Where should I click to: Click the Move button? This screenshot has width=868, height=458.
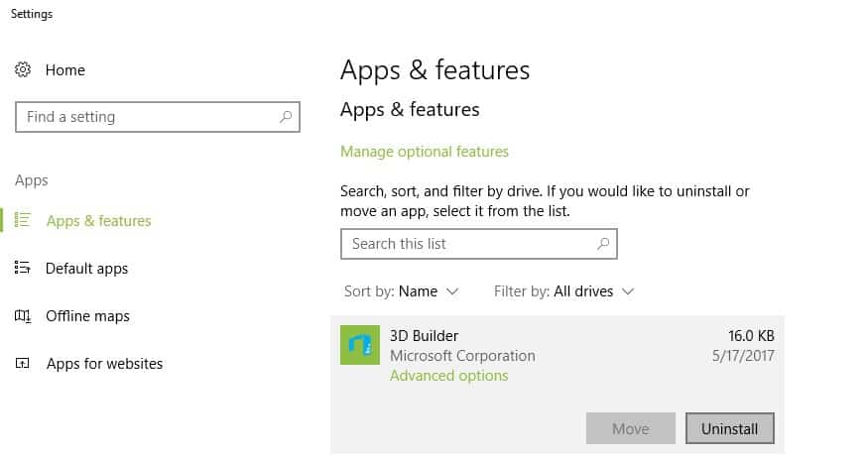[x=631, y=428]
